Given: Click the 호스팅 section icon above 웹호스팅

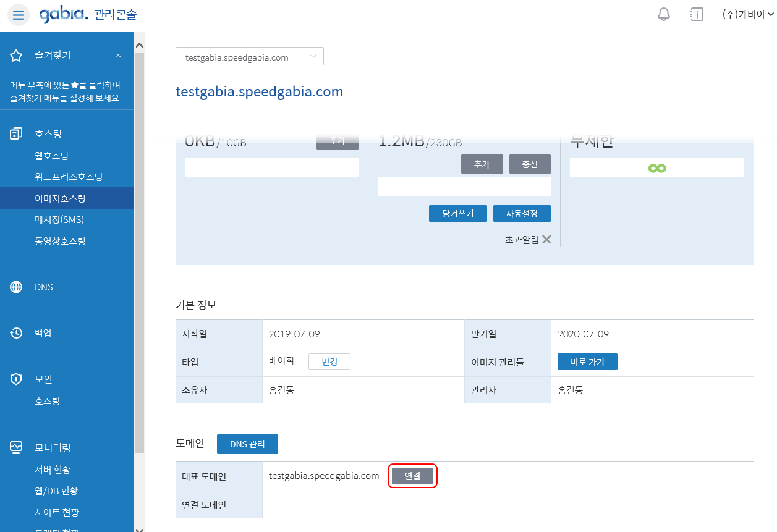Looking at the screenshot, I should point(17,133).
